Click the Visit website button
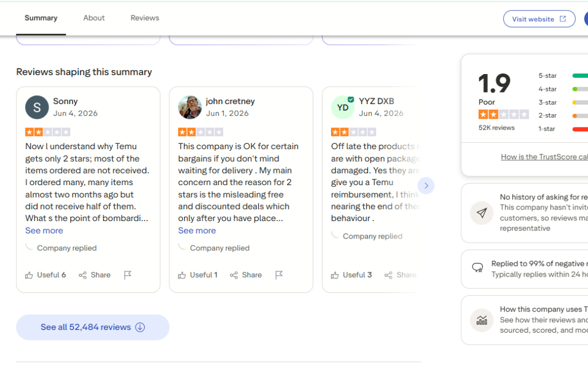The image size is (588, 367). [539, 19]
